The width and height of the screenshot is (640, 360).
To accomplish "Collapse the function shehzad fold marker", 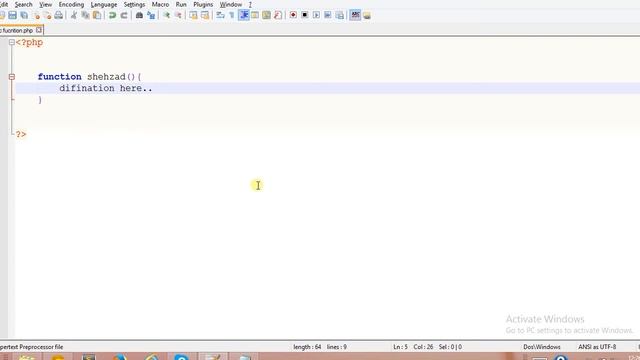I will click(11, 77).
